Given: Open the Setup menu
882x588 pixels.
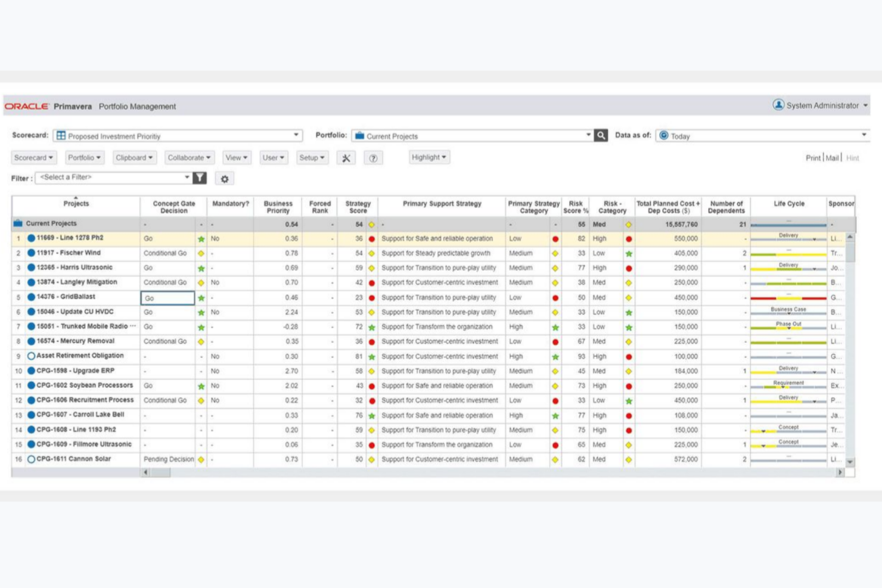Looking at the screenshot, I should pyautogui.click(x=312, y=158).
